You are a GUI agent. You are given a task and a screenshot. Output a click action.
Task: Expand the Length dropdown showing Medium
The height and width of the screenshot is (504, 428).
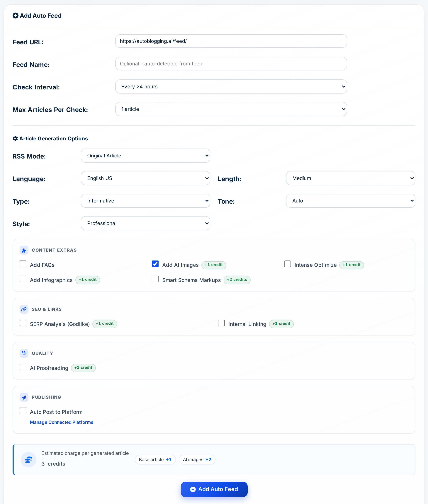coord(351,178)
